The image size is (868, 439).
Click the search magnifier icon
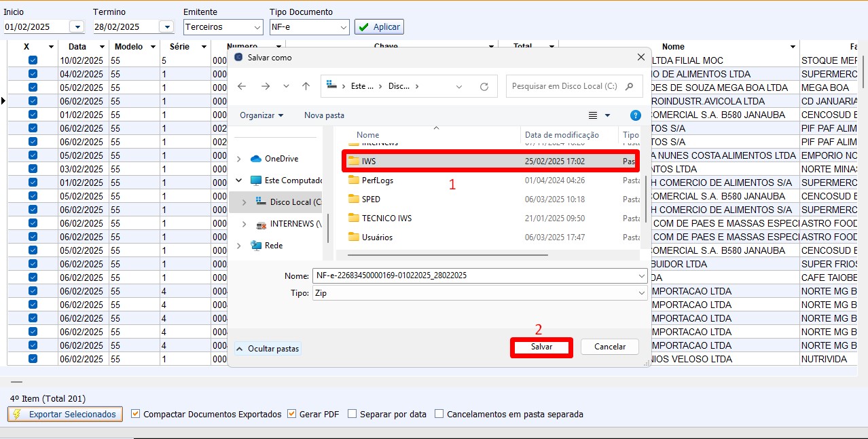630,86
